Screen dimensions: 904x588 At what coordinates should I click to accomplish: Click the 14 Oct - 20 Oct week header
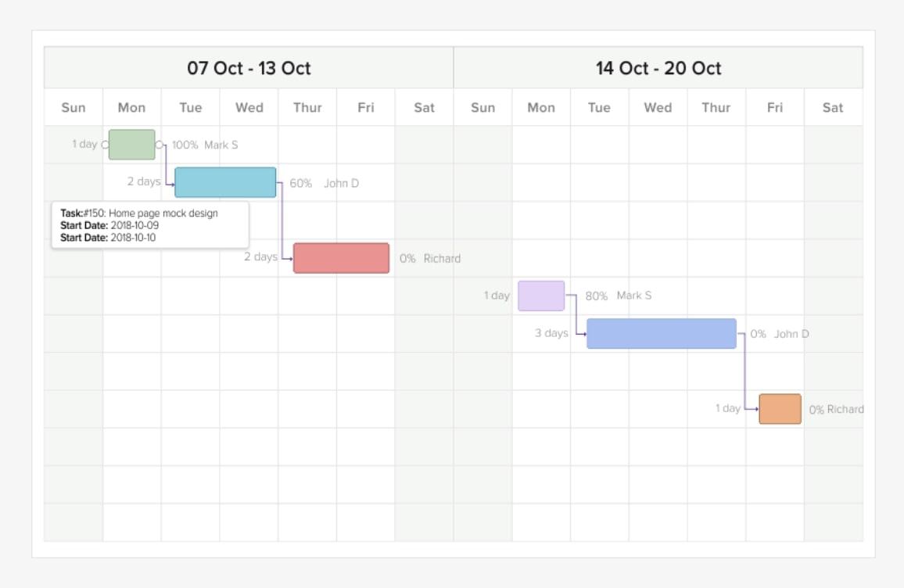pyautogui.click(x=658, y=68)
